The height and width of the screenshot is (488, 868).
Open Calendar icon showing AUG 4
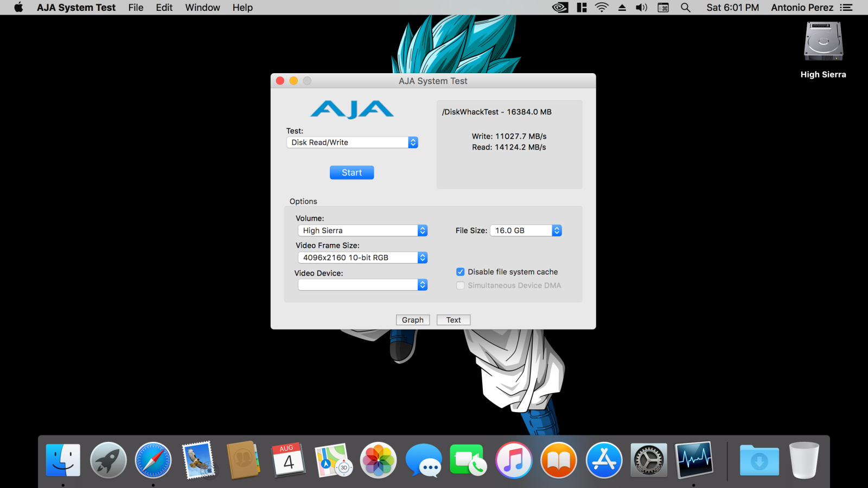[x=288, y=460]
